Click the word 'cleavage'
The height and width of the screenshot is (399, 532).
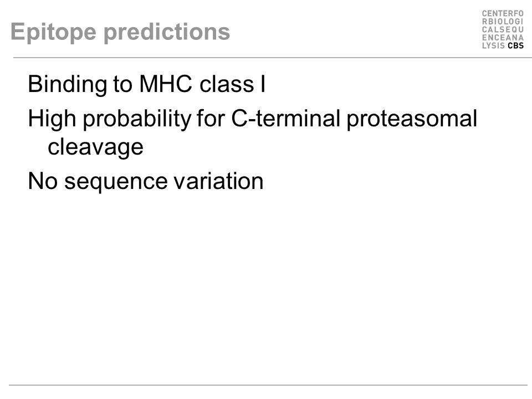click(x=96, y=147)
